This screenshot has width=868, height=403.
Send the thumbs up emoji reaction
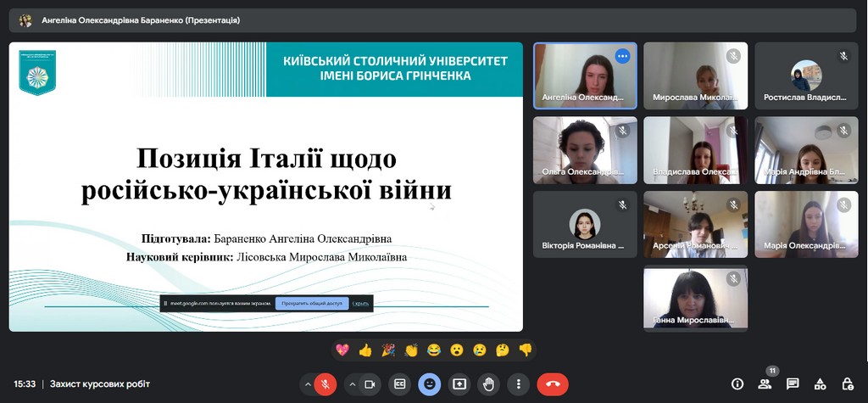[365, 350]
